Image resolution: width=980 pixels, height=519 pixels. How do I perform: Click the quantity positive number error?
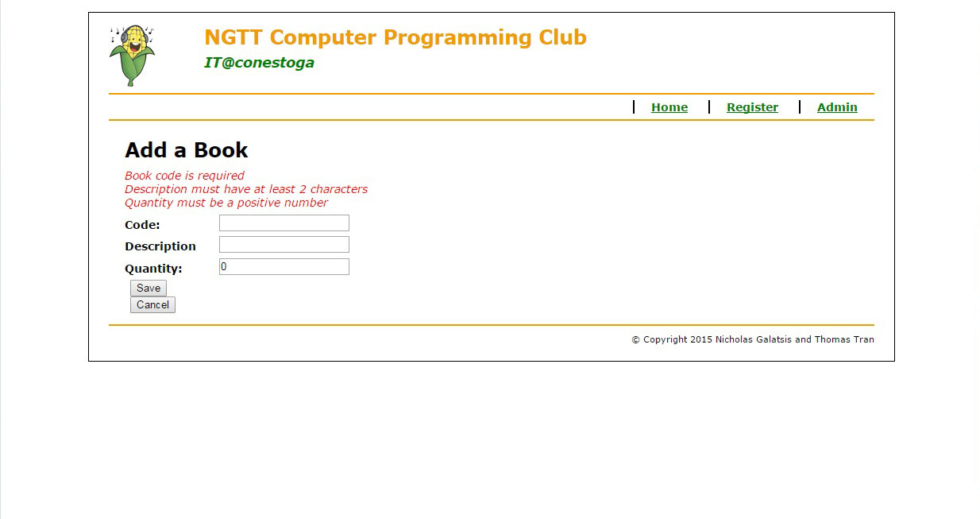[x=226, y=203]
